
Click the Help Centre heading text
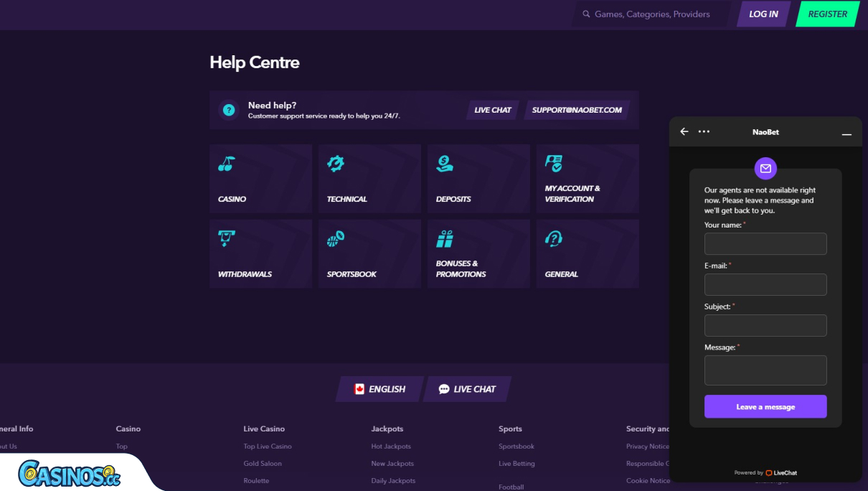255,62
